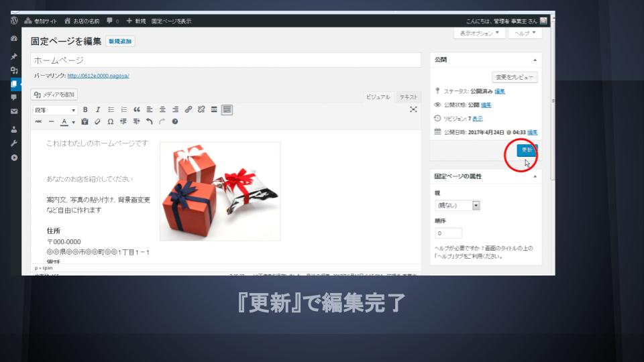Open the text color picker arrow

tap(73, 123)
